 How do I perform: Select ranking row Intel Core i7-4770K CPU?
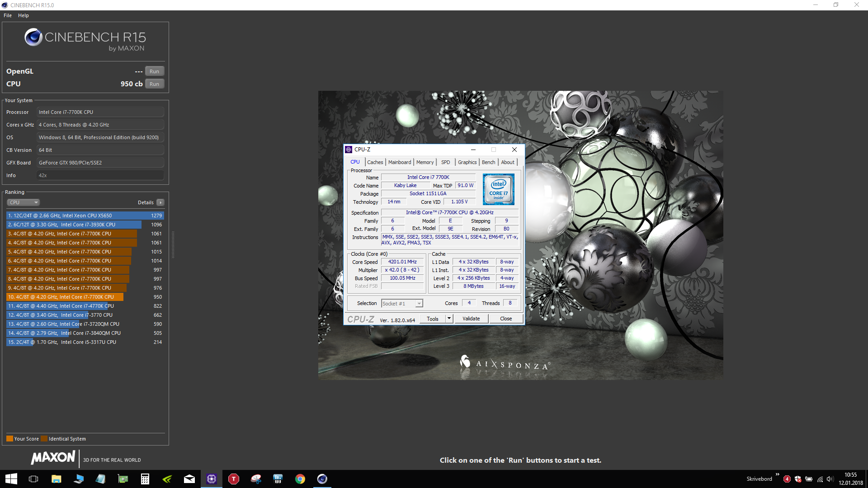pos(85,306)
